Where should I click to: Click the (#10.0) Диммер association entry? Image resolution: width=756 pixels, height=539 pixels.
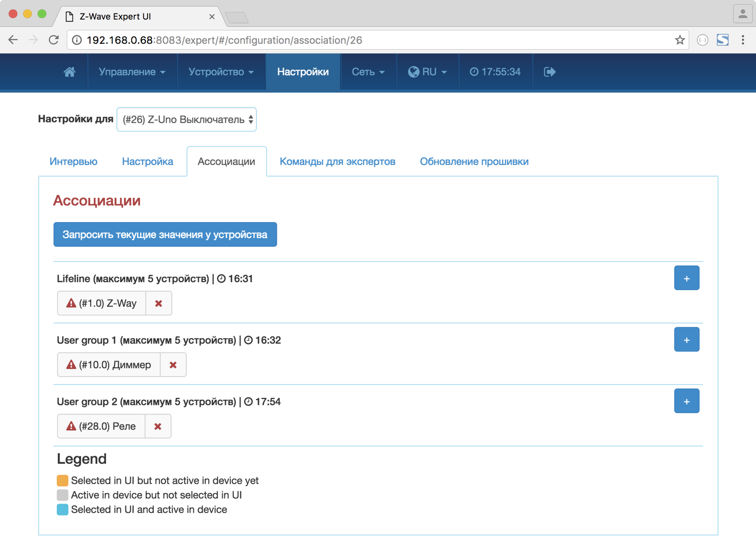(109, 365)
